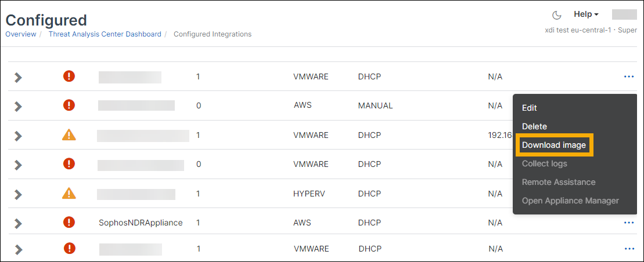Click orange warning icon in HYPERV row
Image resolution: width=644 pixels, height=262 pixels.
point(69,193)
